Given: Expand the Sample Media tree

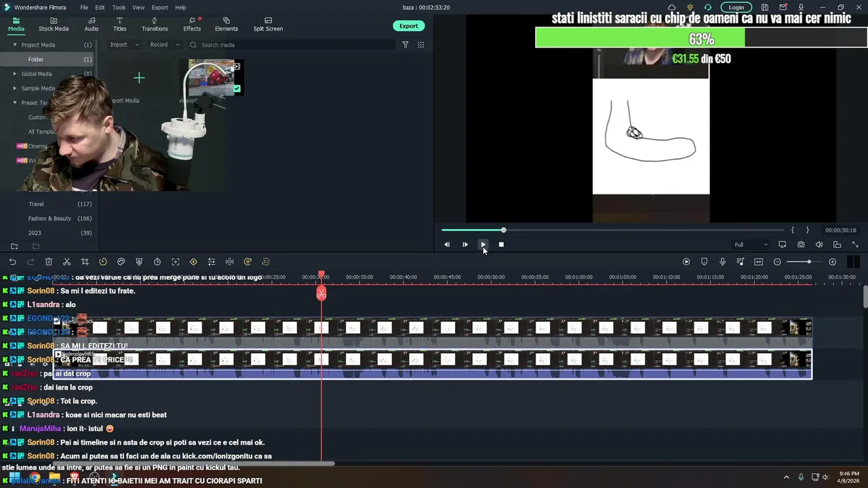Looking at the screenshot, I should (15, 88).
